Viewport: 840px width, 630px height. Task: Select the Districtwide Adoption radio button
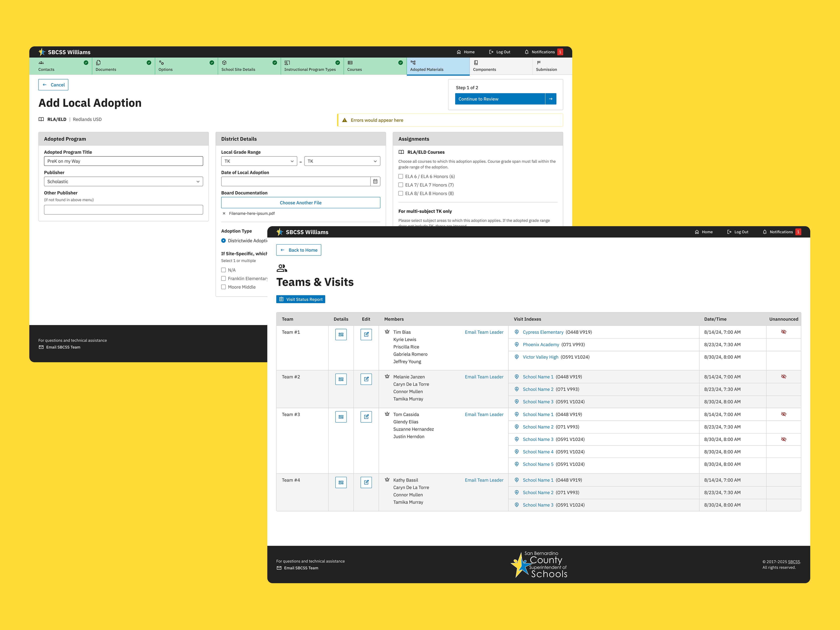click(x=224, y=241)
